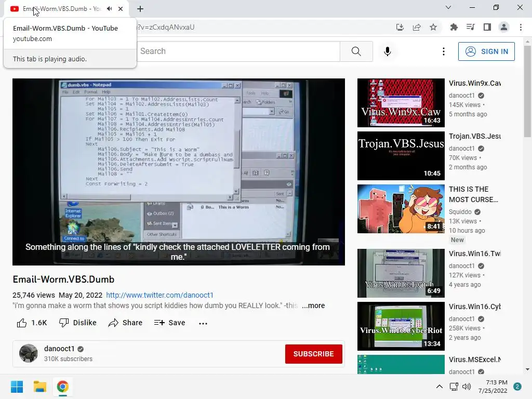Click the SIGN IN button
This screenshot has width=532, height=399.
[x=486, y=51]
